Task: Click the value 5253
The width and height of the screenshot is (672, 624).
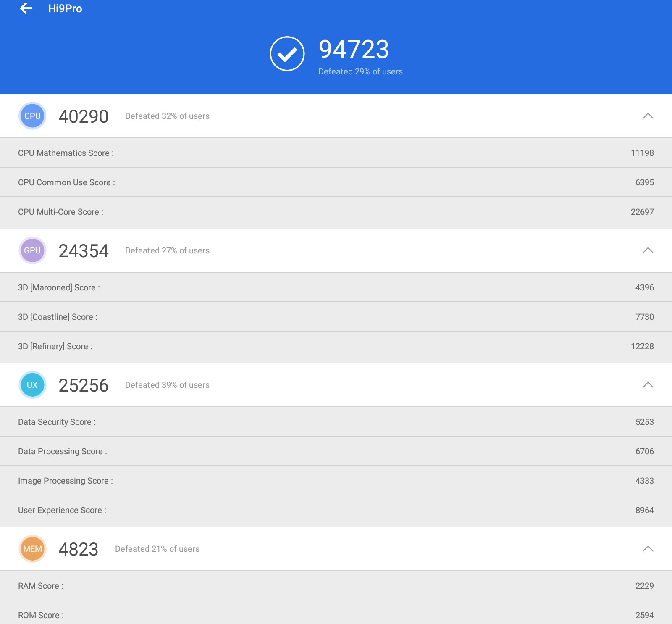Action: click(x=645, y=422)
